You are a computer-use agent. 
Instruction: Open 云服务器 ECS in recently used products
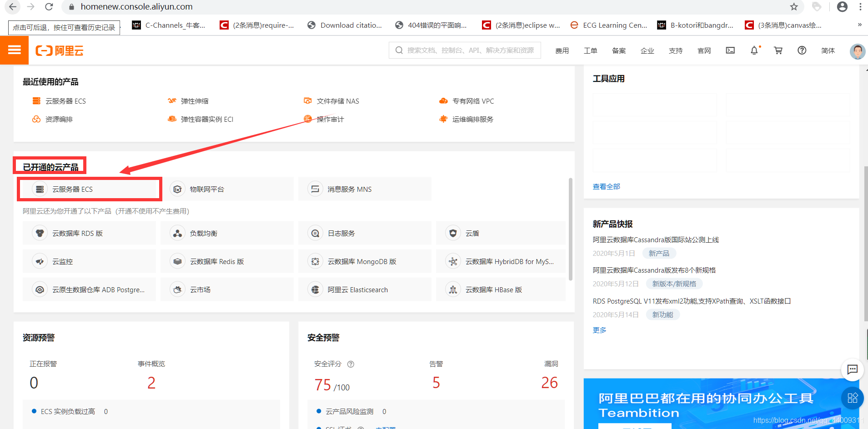59,101
